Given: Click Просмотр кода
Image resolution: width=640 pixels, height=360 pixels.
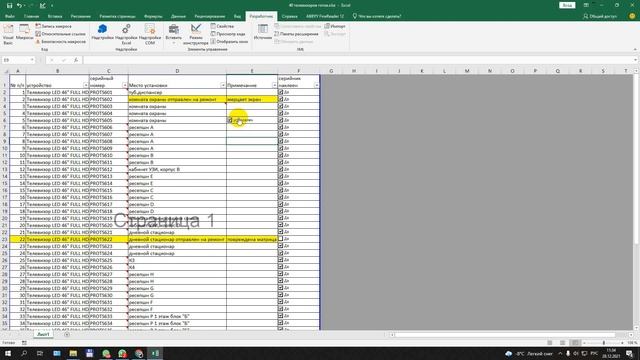Looking at the screenshot, I should (x=228, y=34).
